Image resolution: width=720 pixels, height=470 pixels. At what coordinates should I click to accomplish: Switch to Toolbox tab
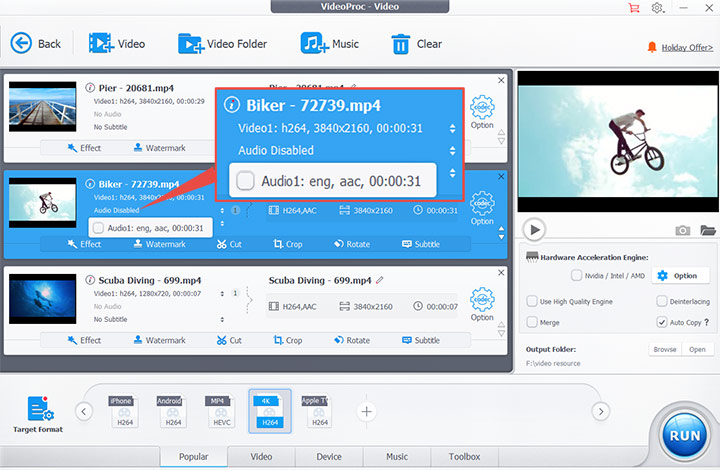(x=464, y=457)
